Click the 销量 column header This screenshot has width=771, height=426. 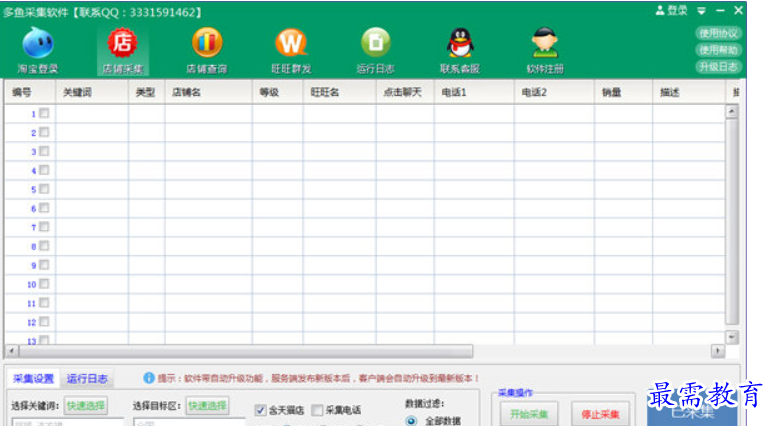[x=623, y=92]
